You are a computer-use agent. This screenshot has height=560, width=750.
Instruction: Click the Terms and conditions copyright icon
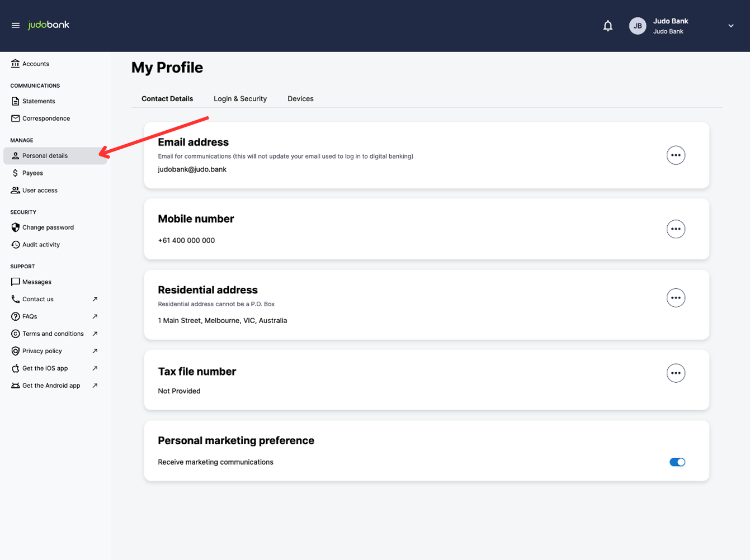(15, 334)
